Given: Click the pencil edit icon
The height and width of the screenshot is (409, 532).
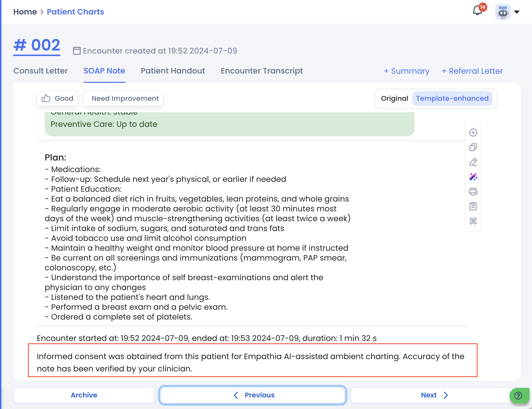Looking at the screenshot, I should tap(473, 162).
